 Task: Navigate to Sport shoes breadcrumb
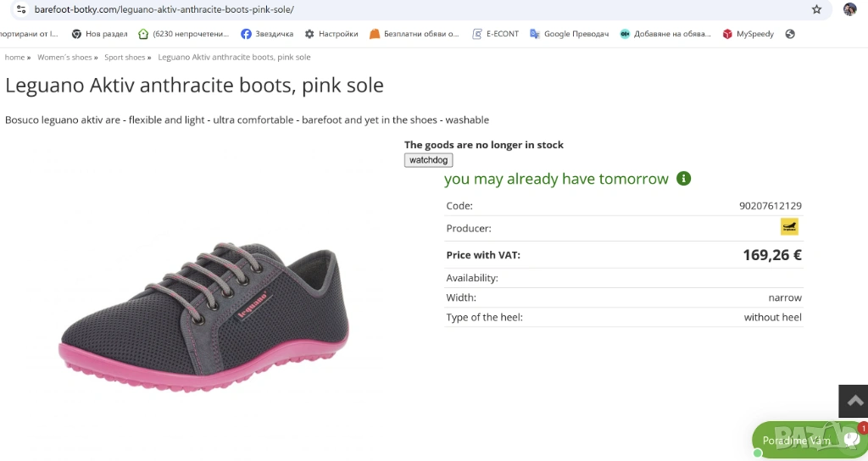pos(125,58)
